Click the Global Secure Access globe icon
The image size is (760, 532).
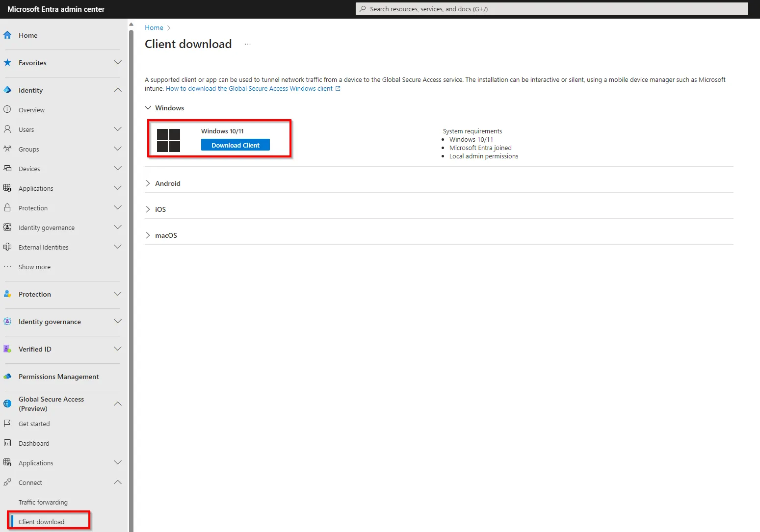7,404
